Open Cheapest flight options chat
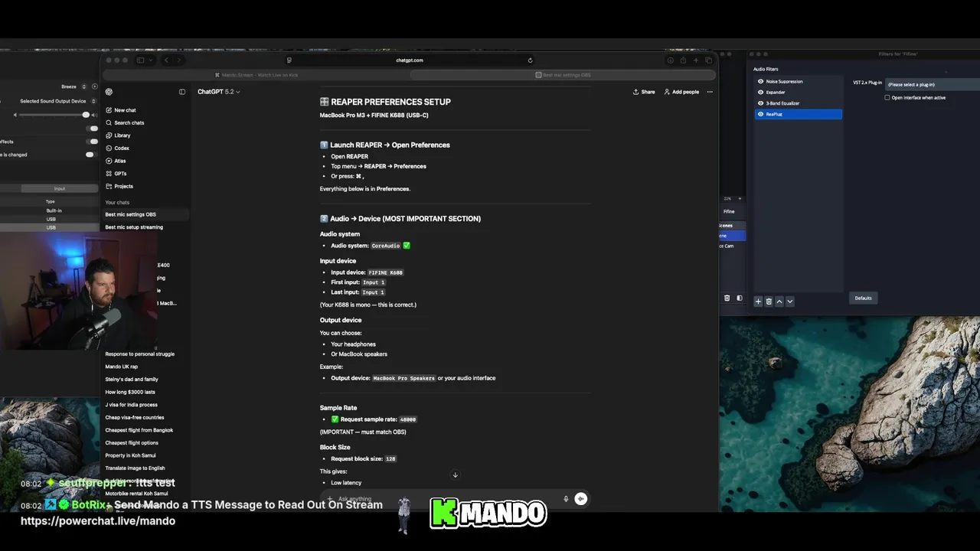The width and height of the screenshot is (980, 551). click(132, 442)
